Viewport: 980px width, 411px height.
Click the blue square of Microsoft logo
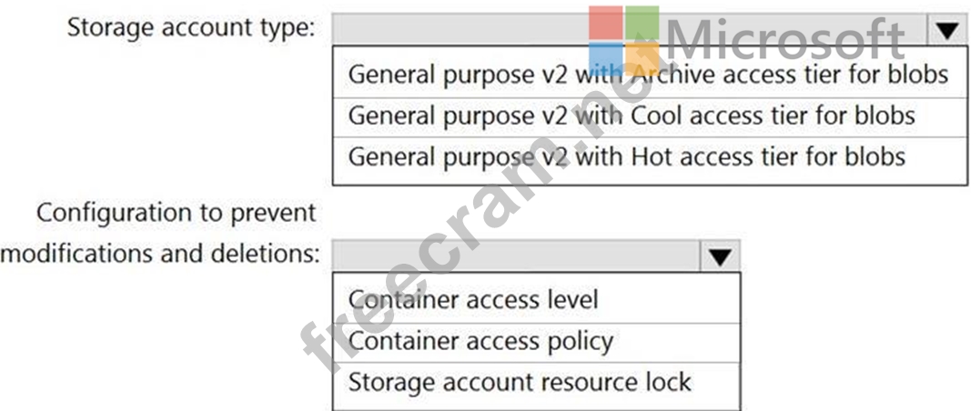click(606, 59)
